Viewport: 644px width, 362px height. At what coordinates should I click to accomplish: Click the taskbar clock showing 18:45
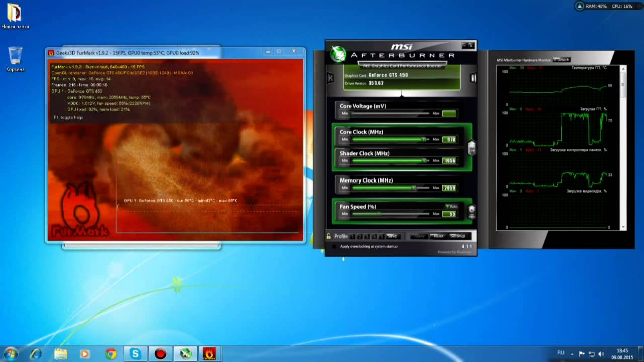pos(622,354)
